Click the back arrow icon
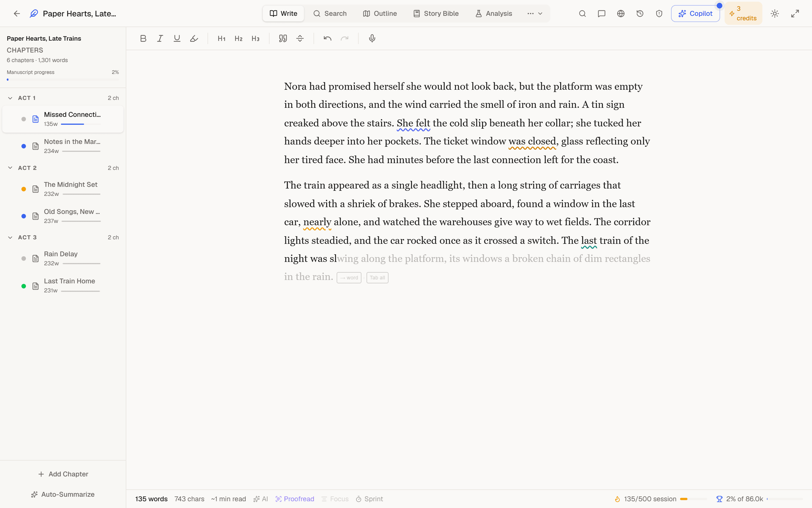The image size is (812, 508). [x=17, y=14]
